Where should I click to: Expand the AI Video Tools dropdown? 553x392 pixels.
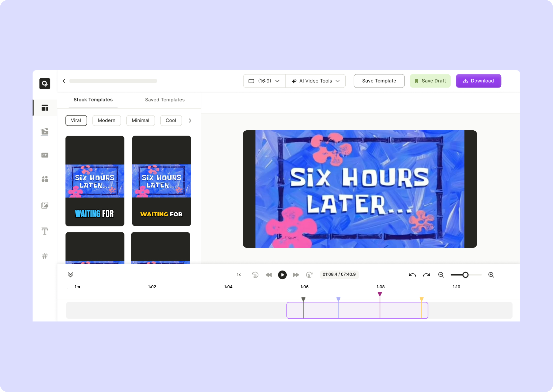315,81
